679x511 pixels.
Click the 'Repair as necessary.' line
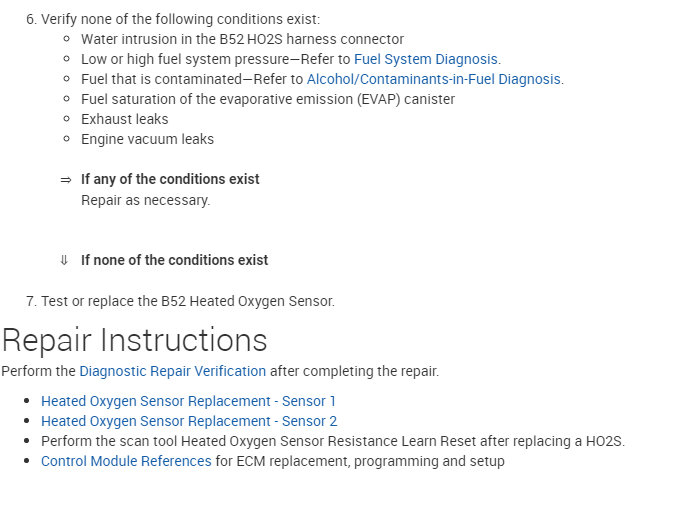145,200
